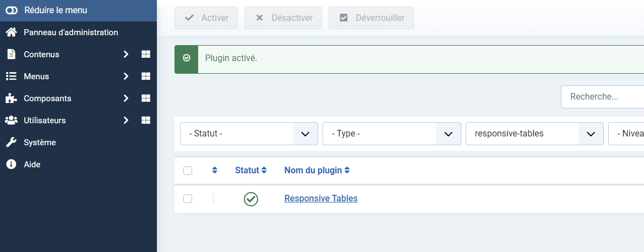Viewport: 644px width, 252px height.
Task: Click the home icon beside Panneau d'administration
Action: (11, 32)
